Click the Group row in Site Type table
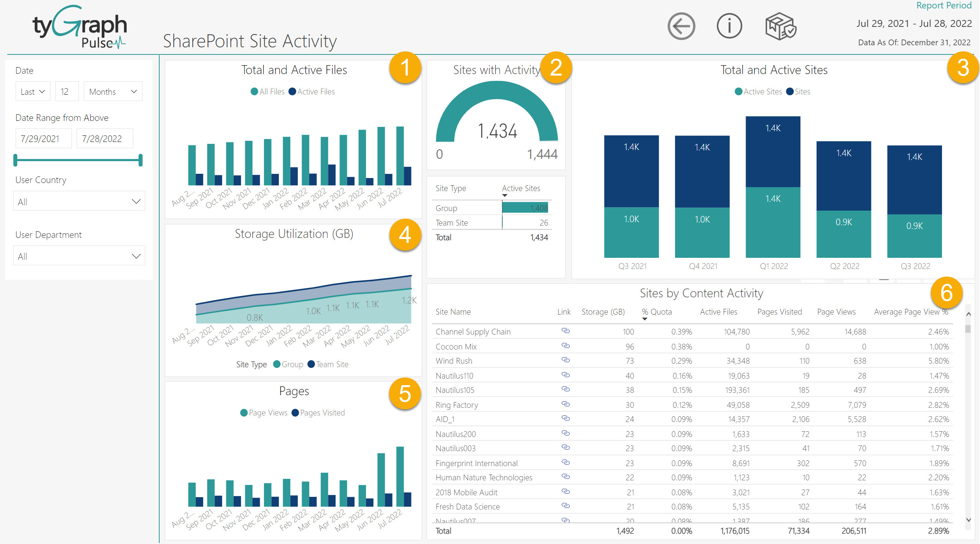 (446, 208)
